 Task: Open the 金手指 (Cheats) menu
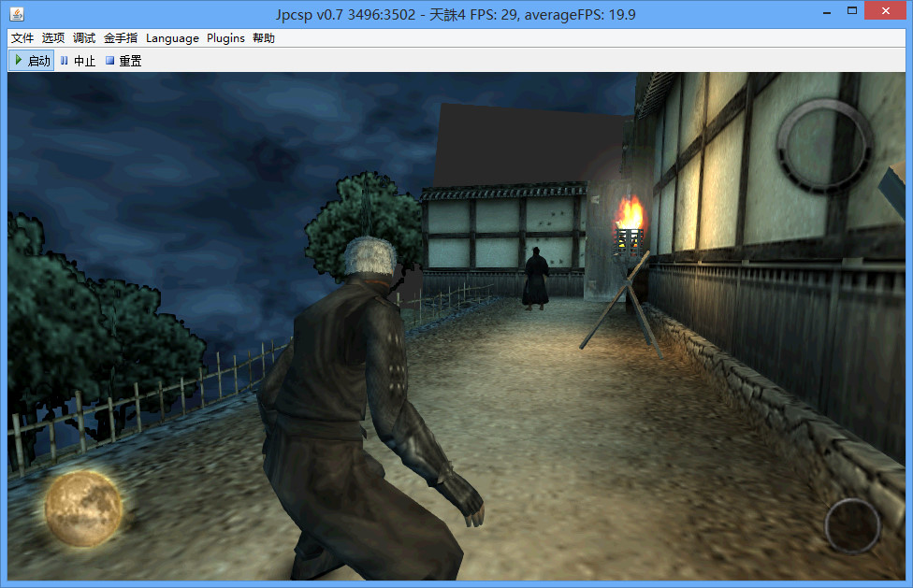(x=121, y=38)
